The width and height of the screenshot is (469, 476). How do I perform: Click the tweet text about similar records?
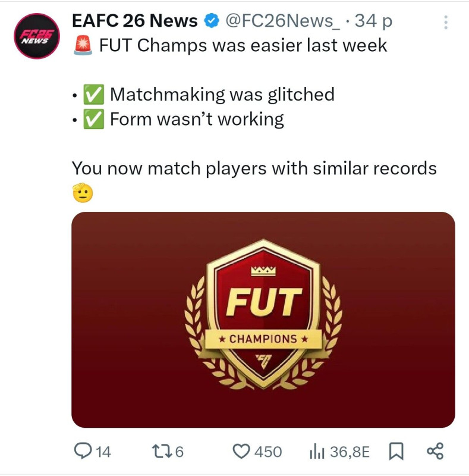[x=254, y=168]
